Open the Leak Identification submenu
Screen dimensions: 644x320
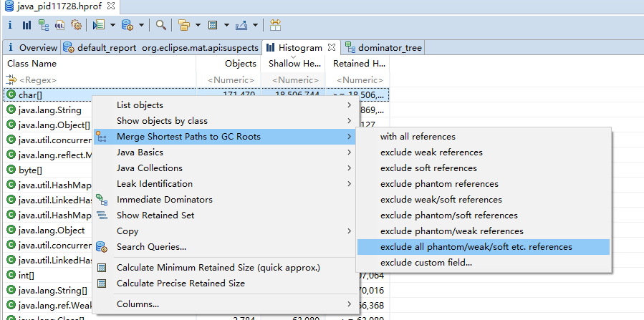pos(224,184)
